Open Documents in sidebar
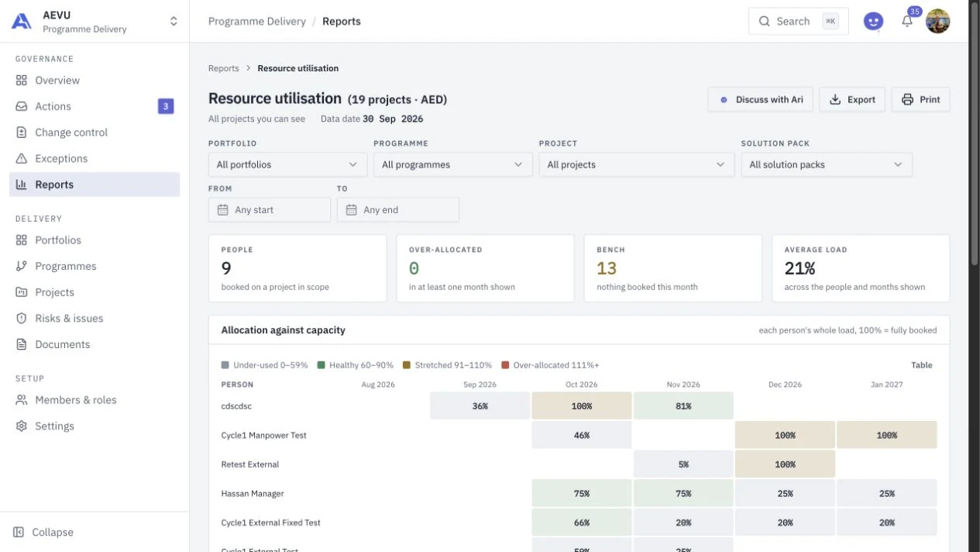 pyautogui.click(x=95, y=344)
